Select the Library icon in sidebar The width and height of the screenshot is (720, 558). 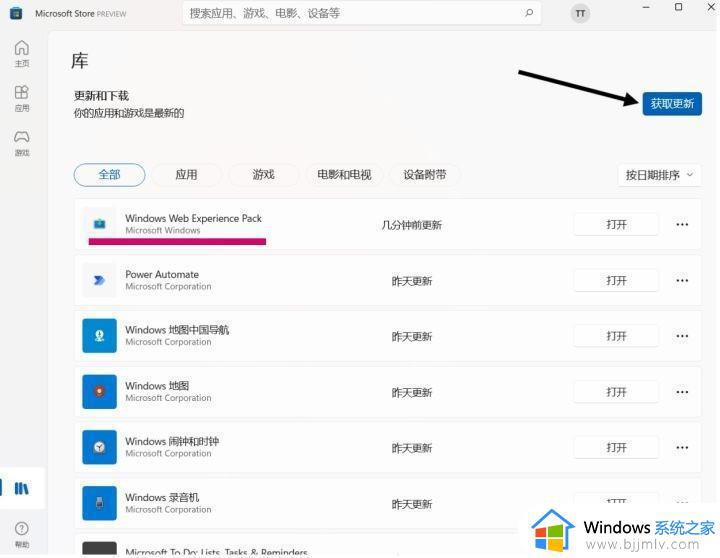point(22,488)
